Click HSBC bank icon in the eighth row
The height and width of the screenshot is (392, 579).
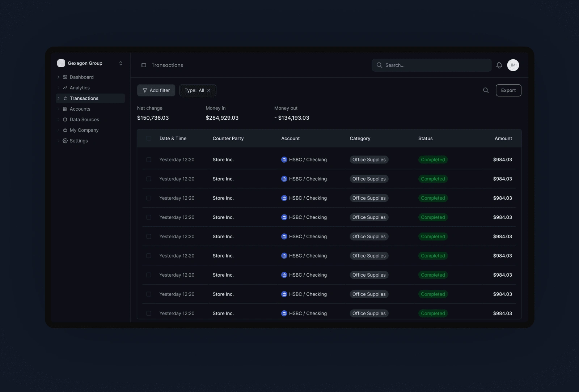click(x=284, y=294)
